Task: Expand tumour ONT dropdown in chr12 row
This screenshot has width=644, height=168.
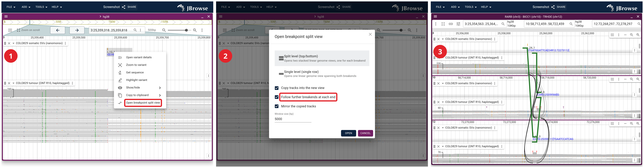Action: pyautogui.click(x=443, y=146)
